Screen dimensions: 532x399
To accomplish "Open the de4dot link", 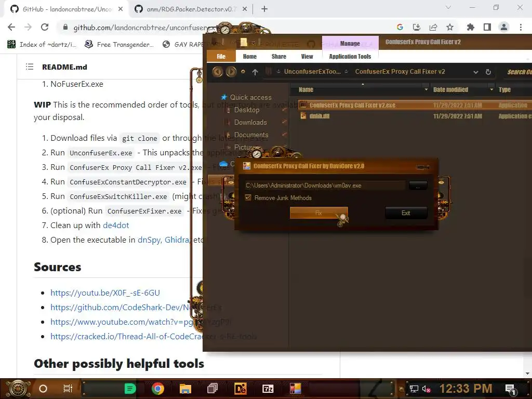I will coord(116,225).
